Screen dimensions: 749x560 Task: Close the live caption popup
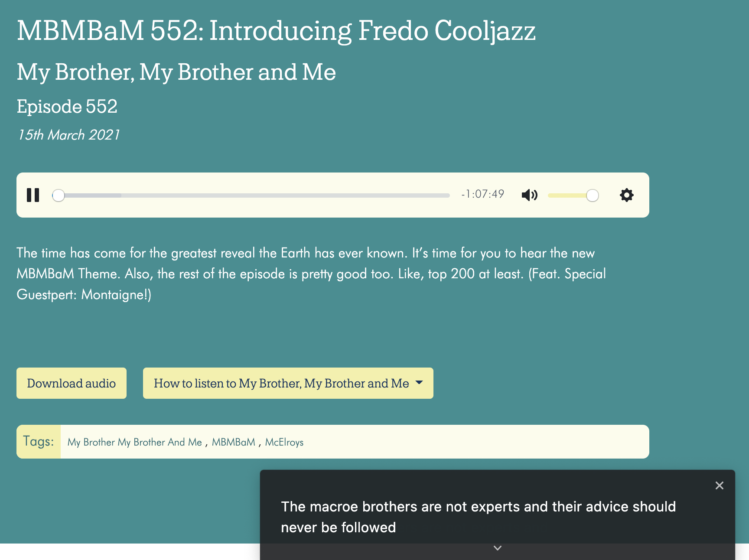click(x=719, y=485)
